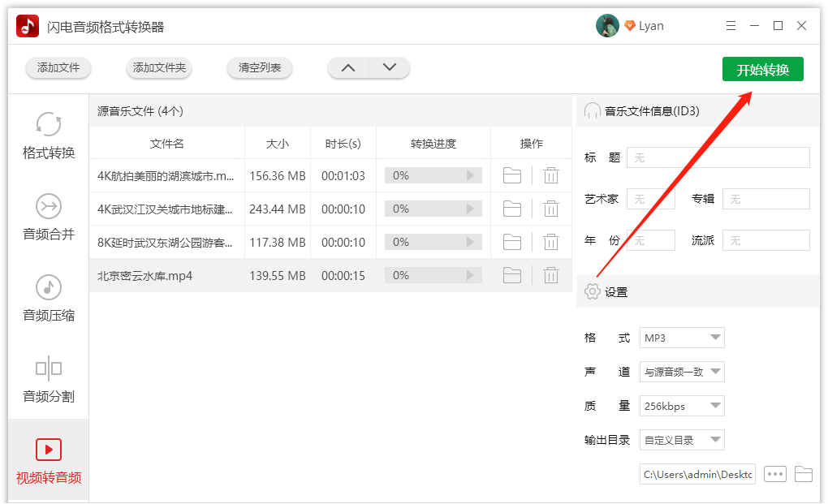Click size value 139.55 MB
This screenshot has height=504, width=828.
coord(278,276)
